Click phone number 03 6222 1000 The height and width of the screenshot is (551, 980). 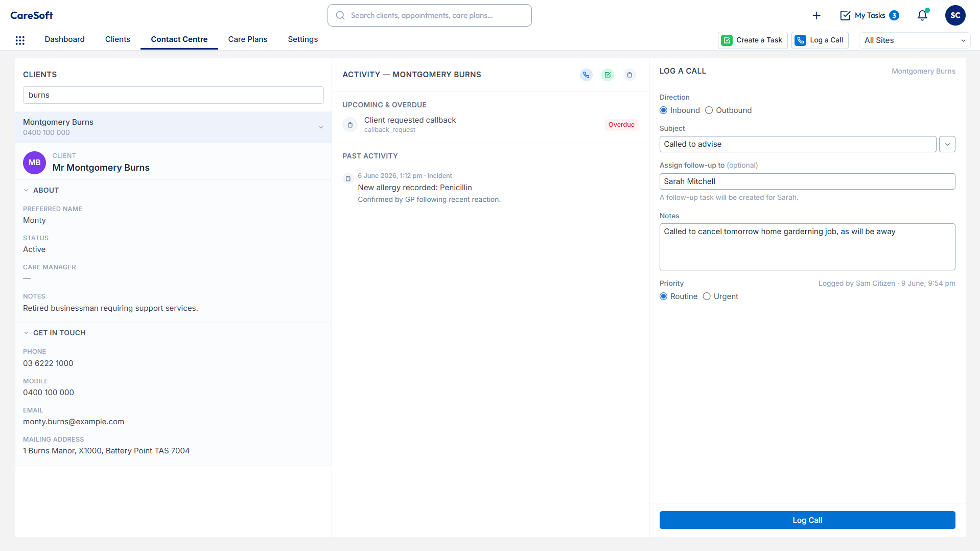pyautogui.click(x=48, y=363)
